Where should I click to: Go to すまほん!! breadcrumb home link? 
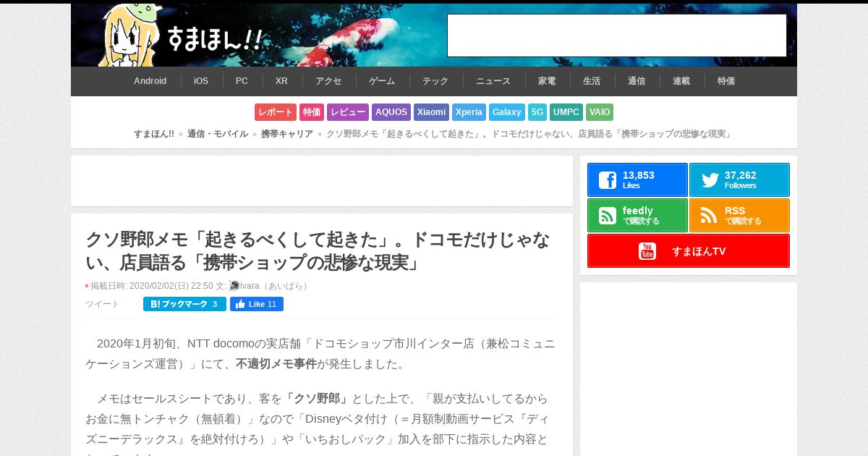[x=154, y=134]
